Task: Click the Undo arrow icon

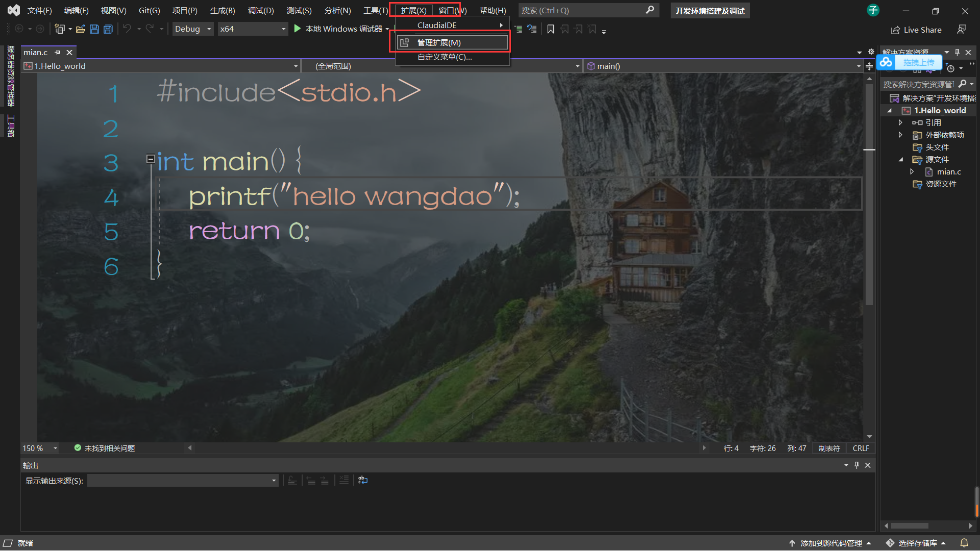Action: pos(127,29)
